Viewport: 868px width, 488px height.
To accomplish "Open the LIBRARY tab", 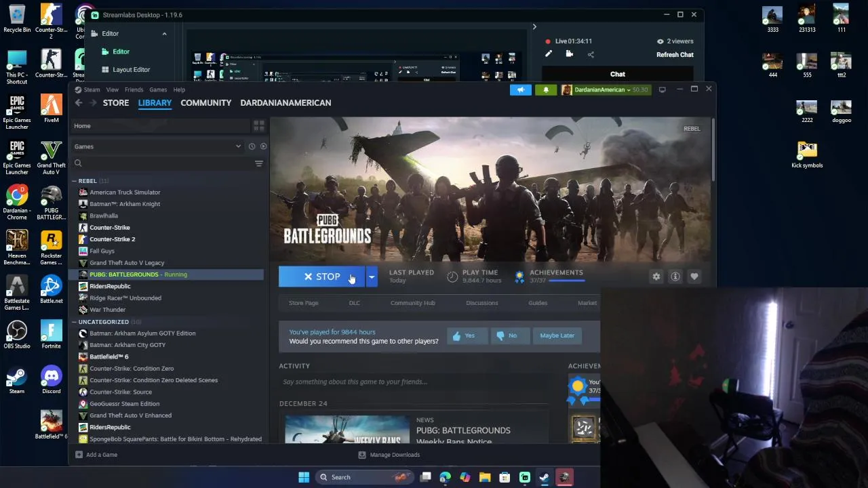I will (155, 102).
